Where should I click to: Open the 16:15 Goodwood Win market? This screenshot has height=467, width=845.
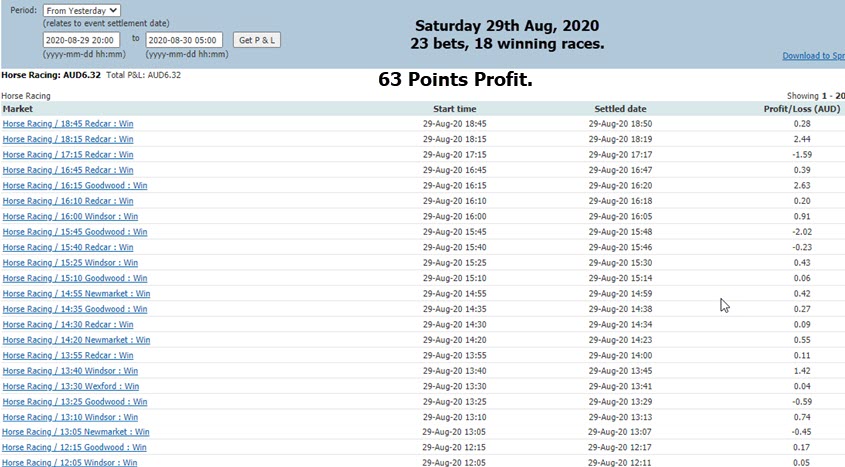coord(75,185)
